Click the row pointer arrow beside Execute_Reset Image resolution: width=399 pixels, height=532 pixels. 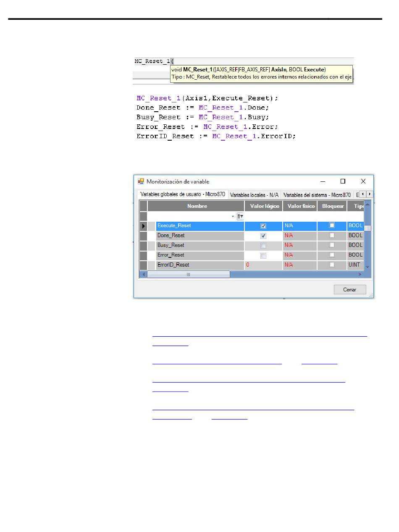(144, 226)
